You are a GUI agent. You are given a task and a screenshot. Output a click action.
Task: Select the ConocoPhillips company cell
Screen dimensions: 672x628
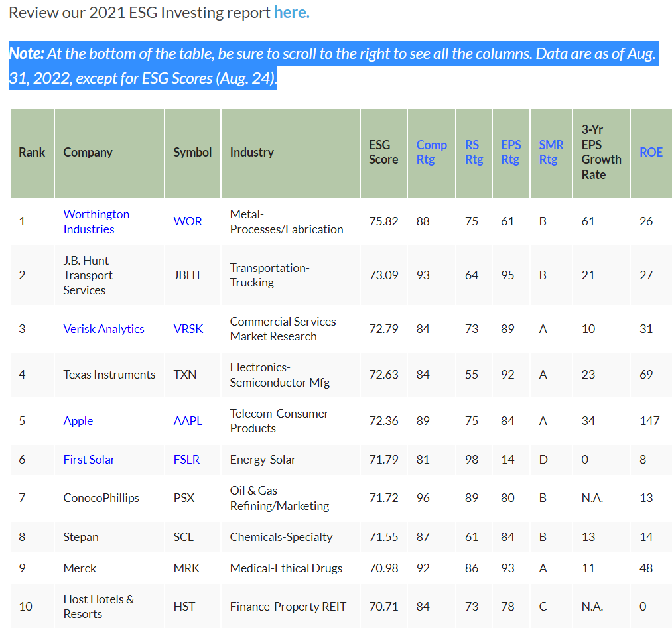pos(109,498)
